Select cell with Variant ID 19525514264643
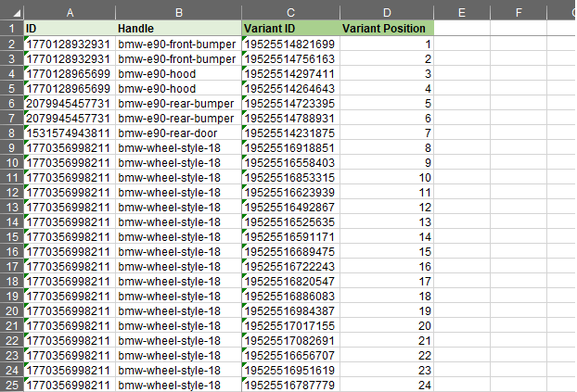Screen dimensions: 577x392 (290, 88)
